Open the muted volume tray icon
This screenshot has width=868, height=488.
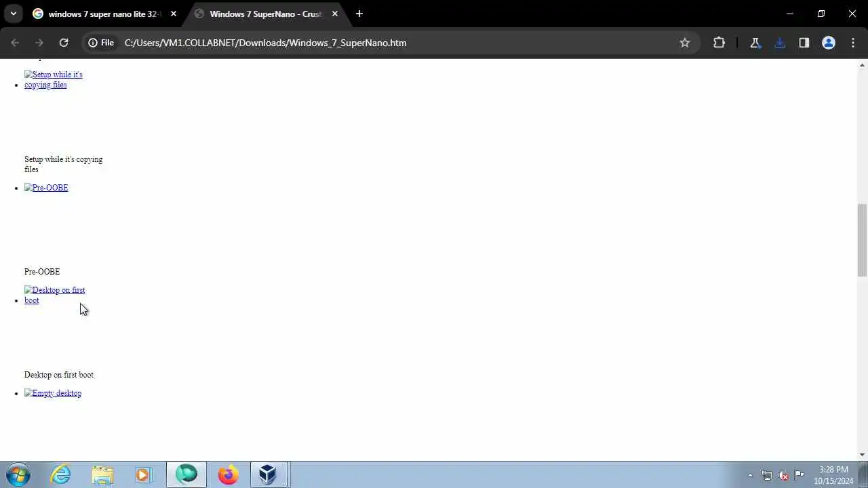tap(783, 475)
